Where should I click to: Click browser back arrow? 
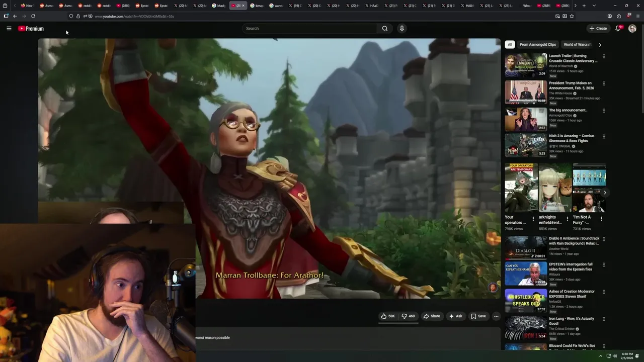15,16
